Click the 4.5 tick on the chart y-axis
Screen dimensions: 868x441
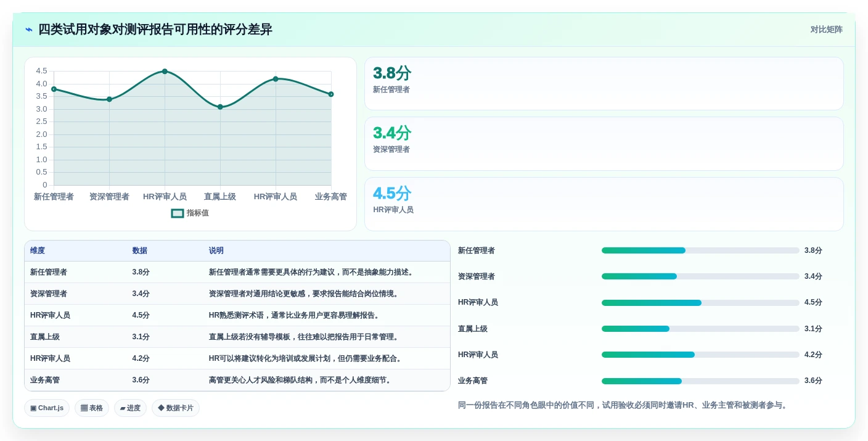pos(41,71)
